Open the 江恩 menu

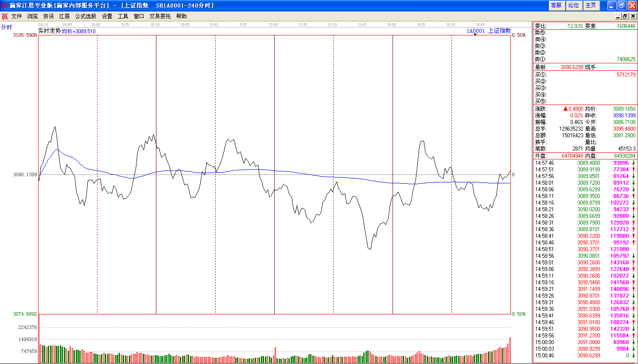tap(64, 16)
